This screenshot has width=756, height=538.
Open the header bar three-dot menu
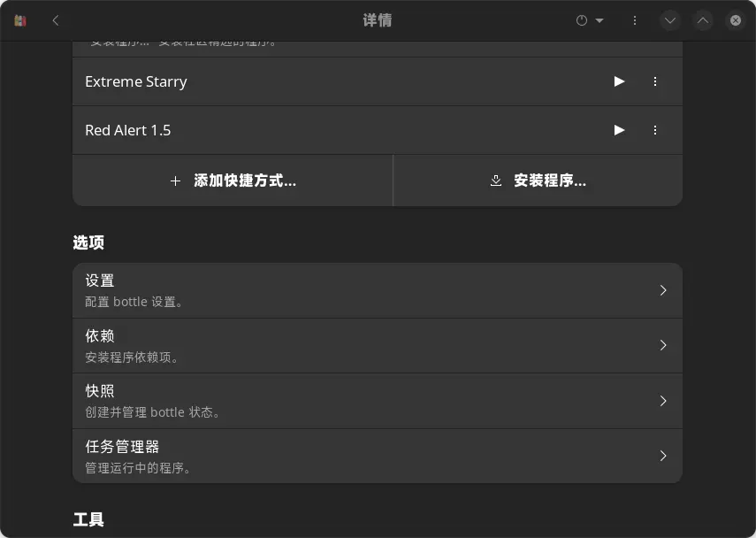pos(635,19)
